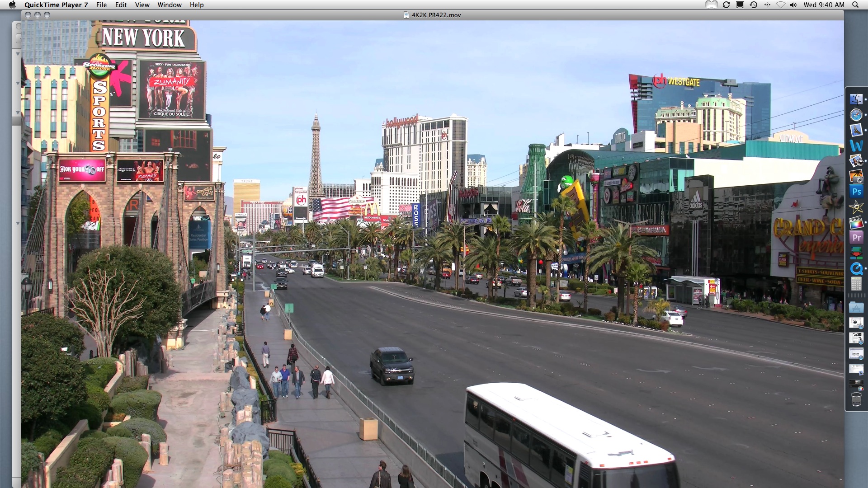This screenshot has height=488, width=868.
Task: Click the Time Machine menu bar icon
Action: [753, 5]
